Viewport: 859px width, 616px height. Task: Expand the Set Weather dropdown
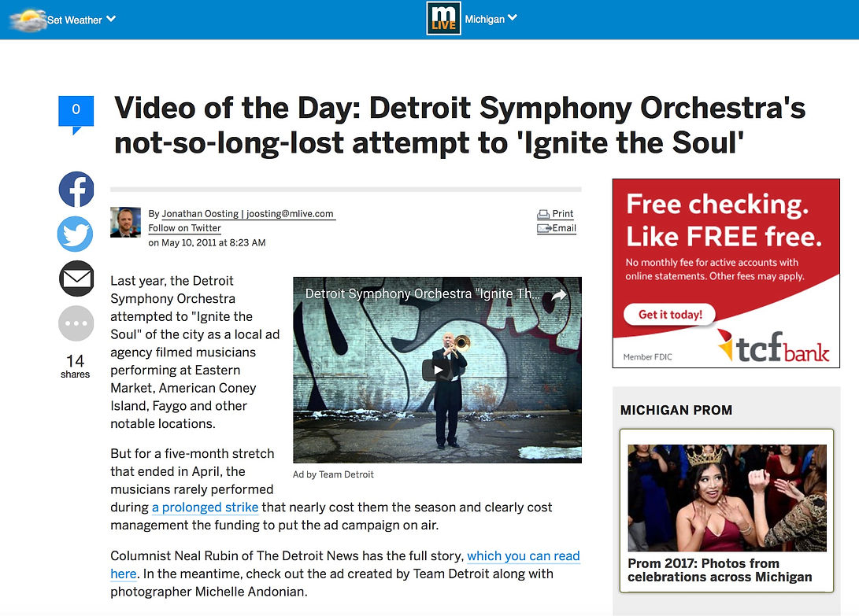coord(81,20)
